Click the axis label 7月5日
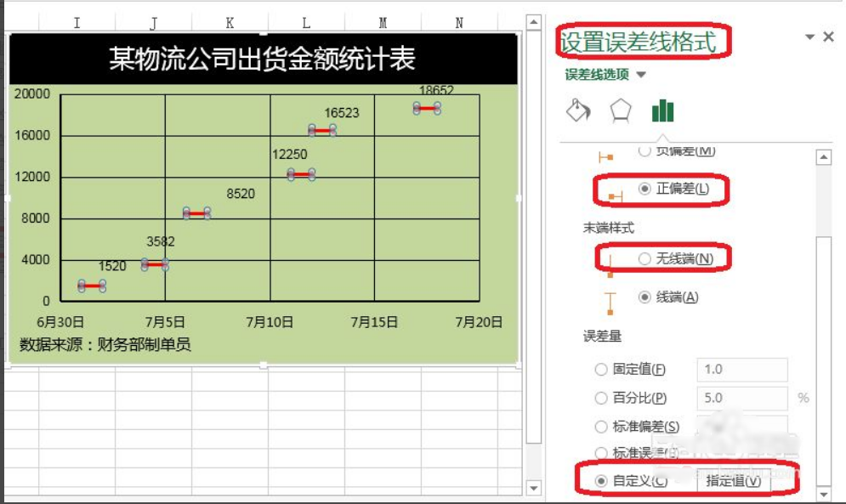 [x=165, y=322]
